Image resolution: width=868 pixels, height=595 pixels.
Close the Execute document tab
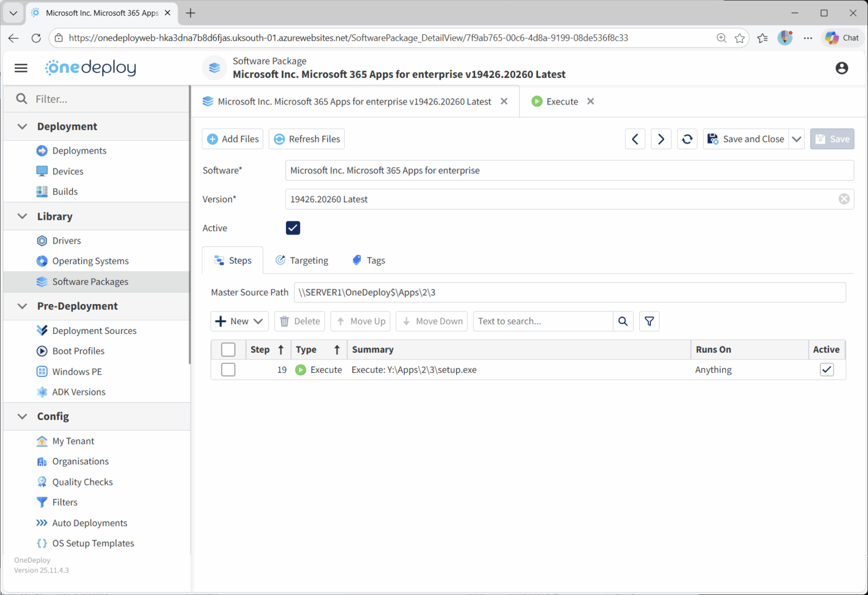point(591,102)
